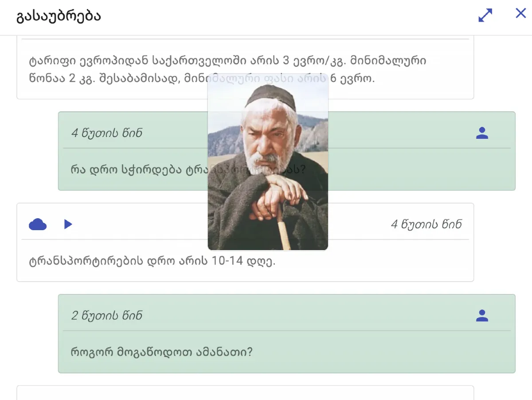
Task: Click the user icon on the 4 წუთის წინ message
Action: click(x=482, y=133)
